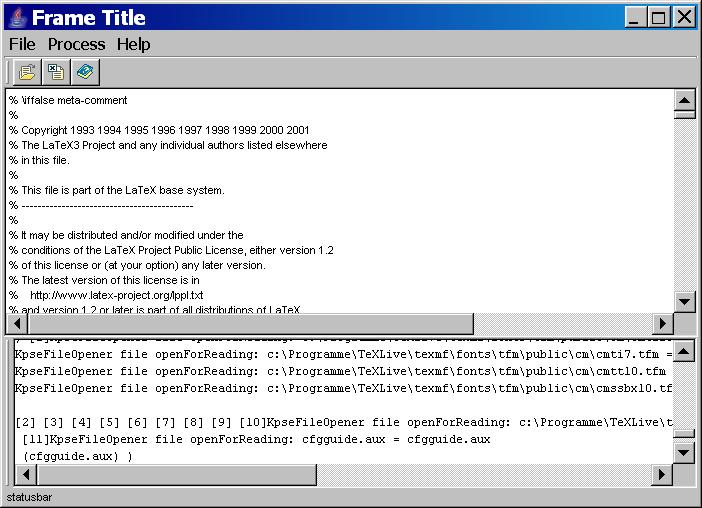Viewport: 702px width, 508px height.
Task: Click left arrow of editor horizontal scrollbar
Action: (x=17, y=324)
